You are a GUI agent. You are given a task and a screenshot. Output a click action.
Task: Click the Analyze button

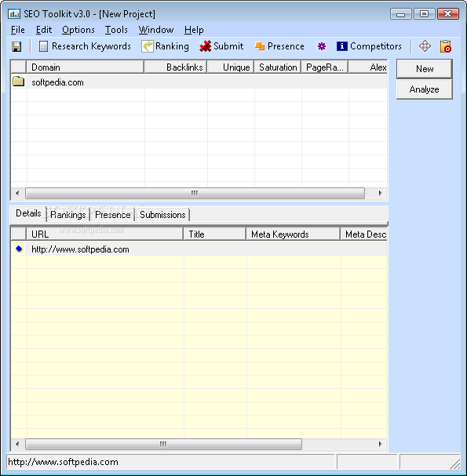tap(425, 89)
